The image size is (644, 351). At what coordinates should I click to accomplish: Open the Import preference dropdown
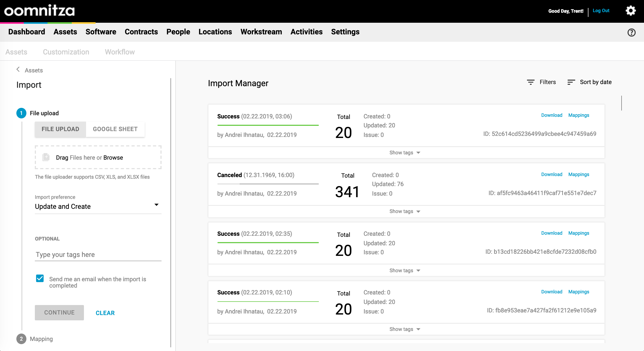point(98,206)
